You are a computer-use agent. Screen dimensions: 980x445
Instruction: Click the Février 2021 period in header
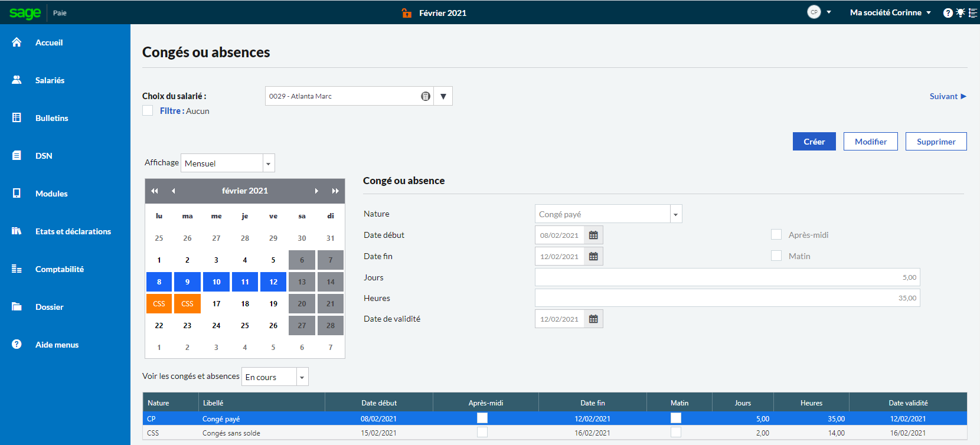click(443, 13)
